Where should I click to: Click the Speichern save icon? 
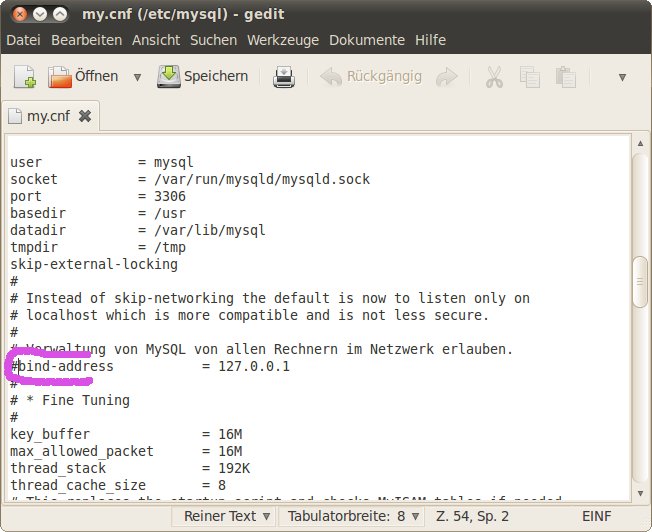(x=168, y=77)
